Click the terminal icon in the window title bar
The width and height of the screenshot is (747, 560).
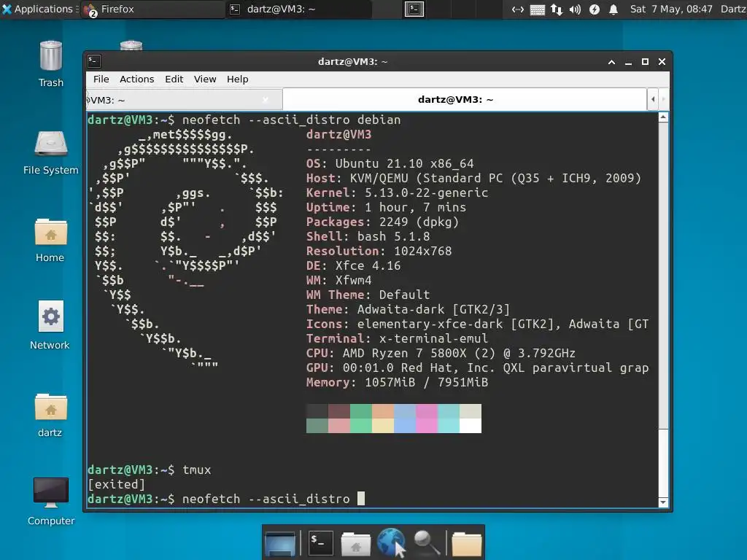point(94,61)
